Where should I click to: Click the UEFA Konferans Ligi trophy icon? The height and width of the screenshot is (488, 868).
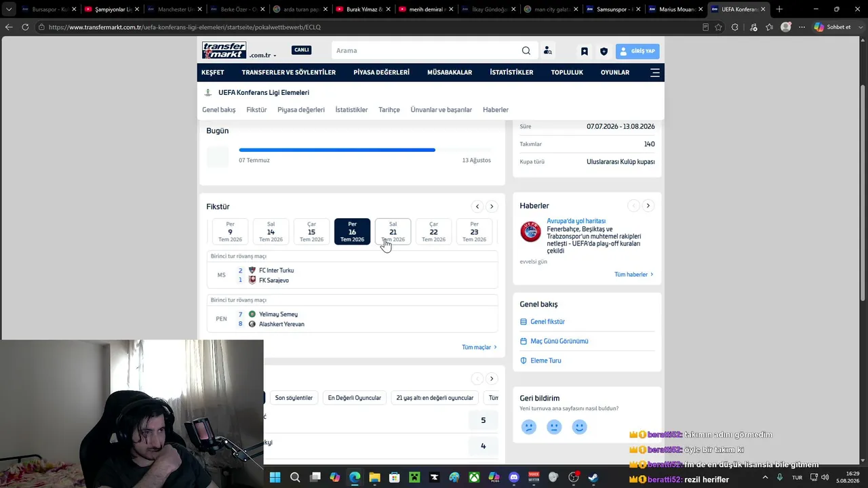[208, 92]
